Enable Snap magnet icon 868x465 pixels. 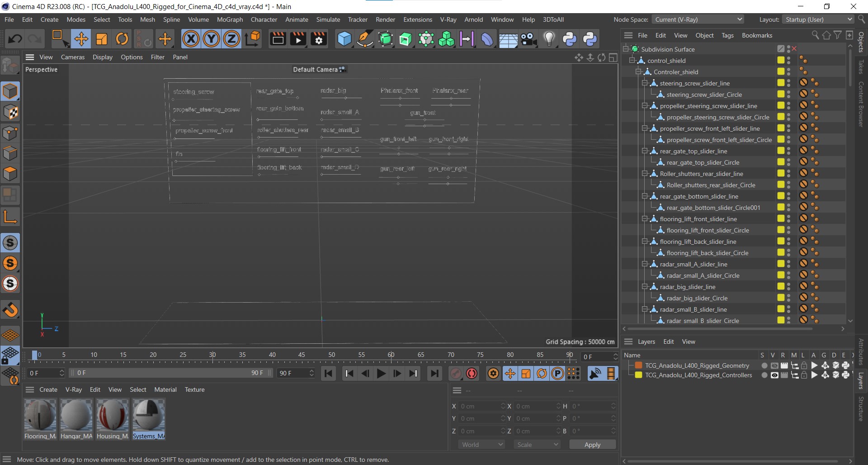10,310
